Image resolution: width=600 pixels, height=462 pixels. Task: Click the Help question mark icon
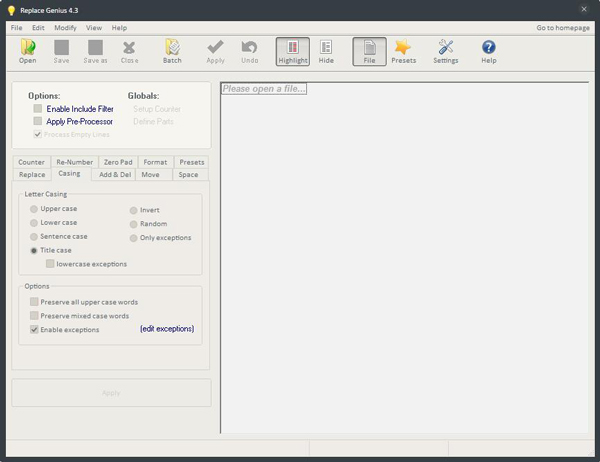point(489,51)
